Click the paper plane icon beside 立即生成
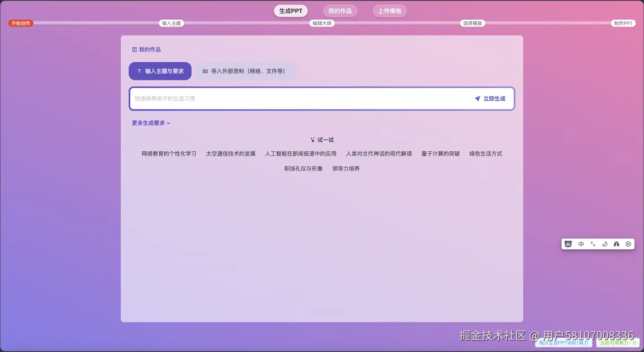644x352 pixels. 477,98
